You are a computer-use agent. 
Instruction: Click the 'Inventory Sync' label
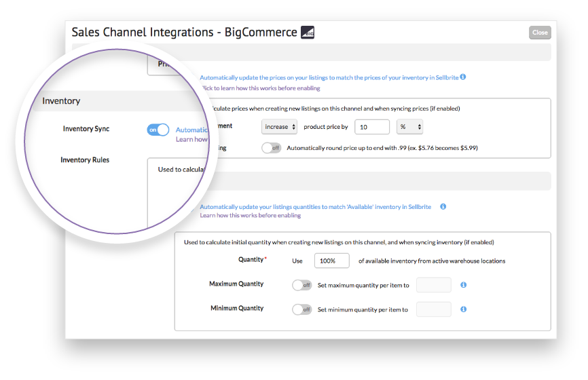86,128
